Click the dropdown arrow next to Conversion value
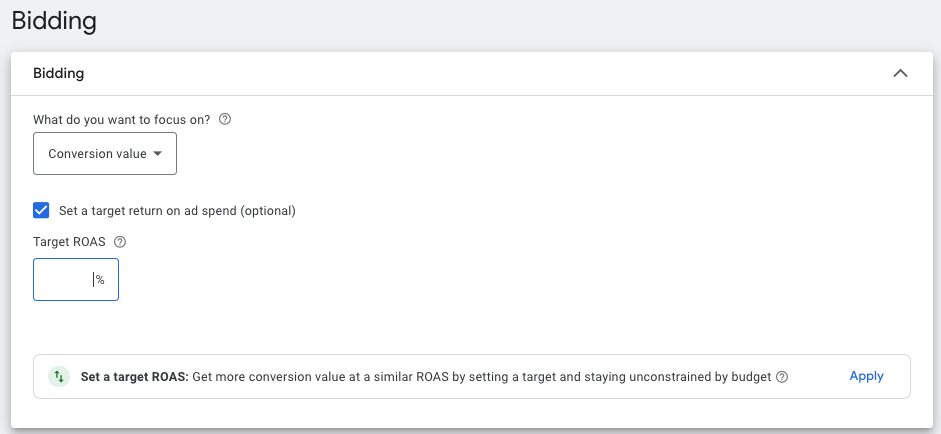 (x=158, y=154)
